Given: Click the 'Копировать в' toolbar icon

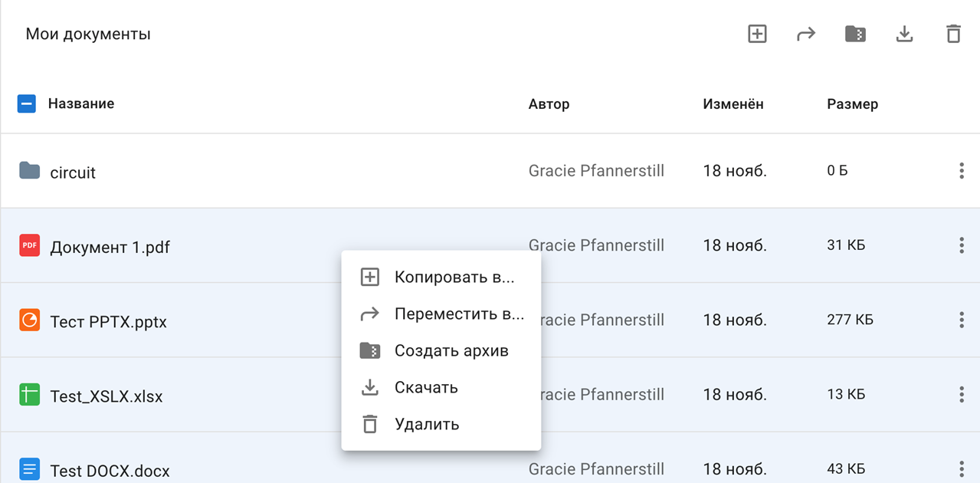Looking at the screenshot, I should pos(756,34).
